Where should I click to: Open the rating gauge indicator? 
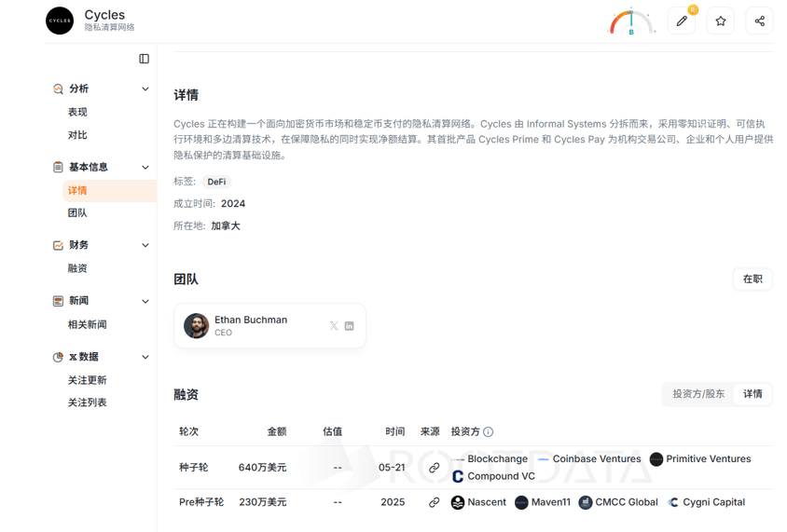[631, 22]
